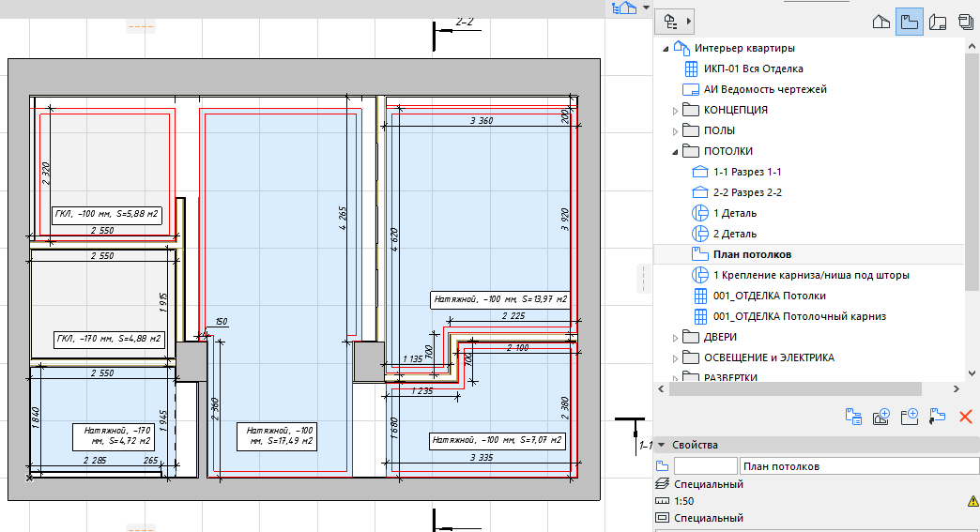Viewport: 980px width, 532px height.
Task: Collapse the ПОТОЛКИ folder
Action: (675, 152)
